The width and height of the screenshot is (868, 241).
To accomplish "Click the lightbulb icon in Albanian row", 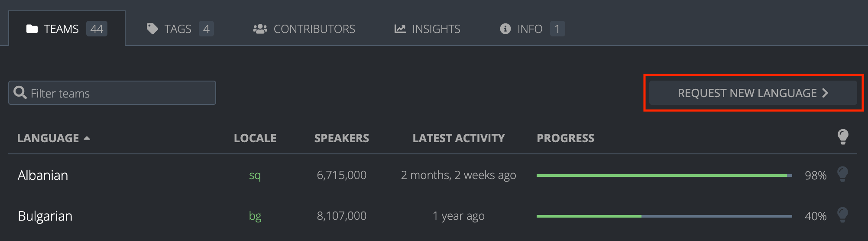I will click(x=842, y=174).
